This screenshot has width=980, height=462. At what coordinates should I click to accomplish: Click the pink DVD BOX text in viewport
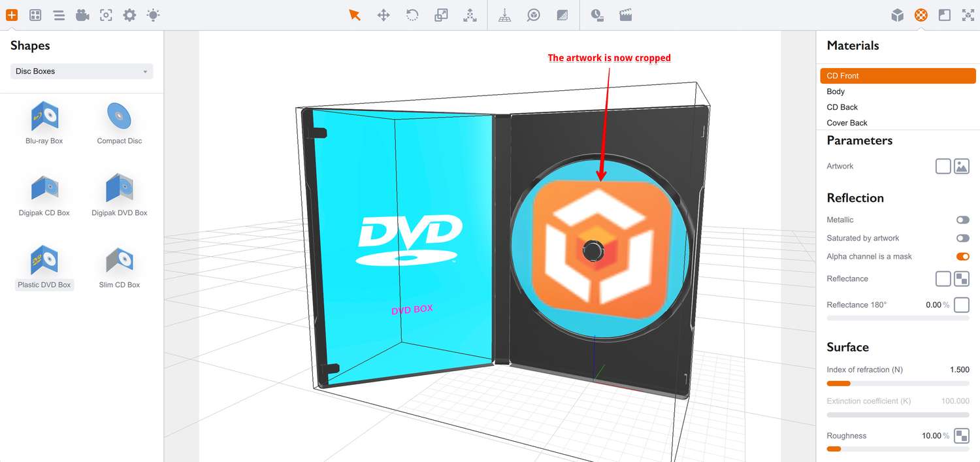click(x=412, y=310)
